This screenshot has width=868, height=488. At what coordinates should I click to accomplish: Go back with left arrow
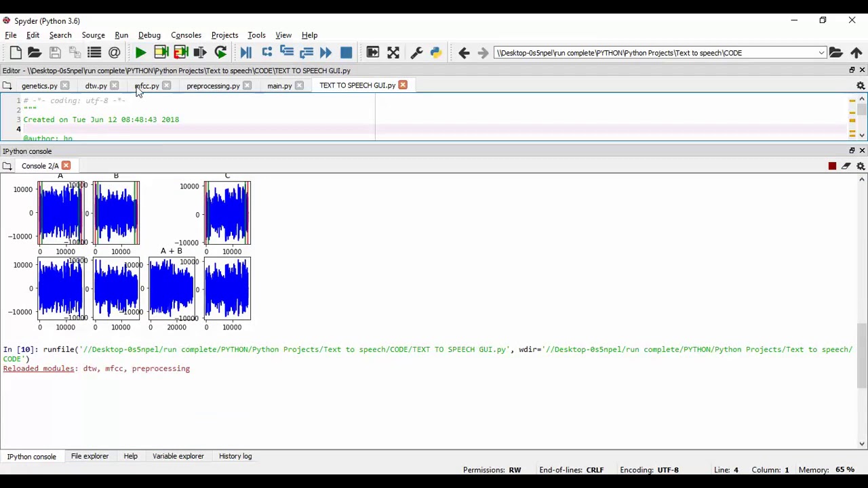tap(464, 53)
